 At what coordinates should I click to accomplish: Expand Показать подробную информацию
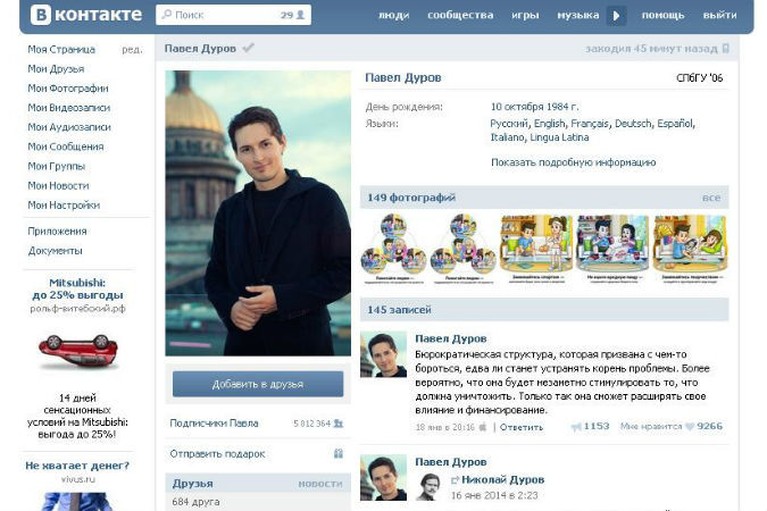tap(573, 162)
